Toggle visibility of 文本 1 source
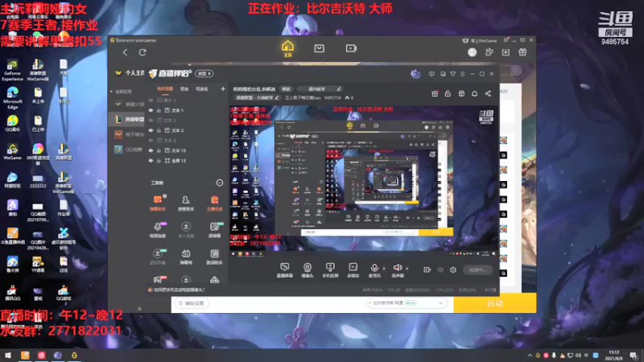The image size is (644, 362). (151, 110)
